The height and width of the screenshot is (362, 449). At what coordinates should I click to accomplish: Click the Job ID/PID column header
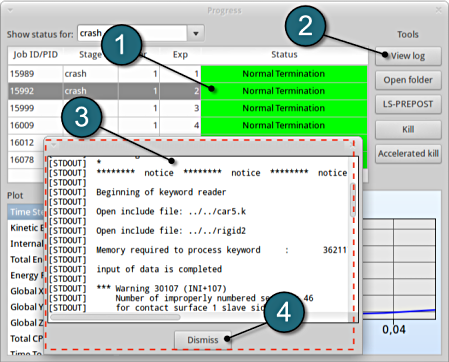click(35, 55)
